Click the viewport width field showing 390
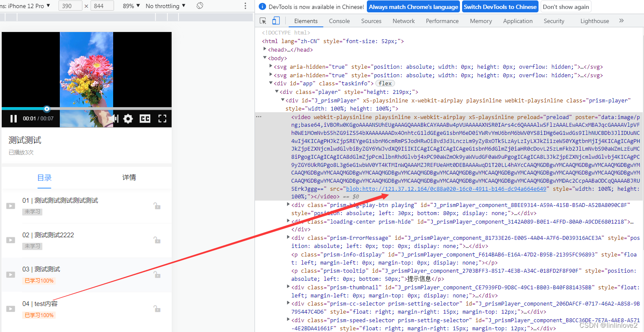This screenshot has width=644, height=332. pos(70,6)
